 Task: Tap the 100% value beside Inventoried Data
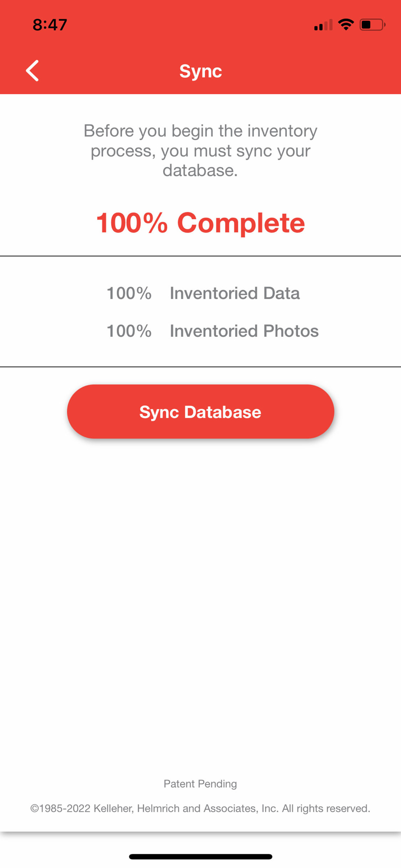click(129, 293)
